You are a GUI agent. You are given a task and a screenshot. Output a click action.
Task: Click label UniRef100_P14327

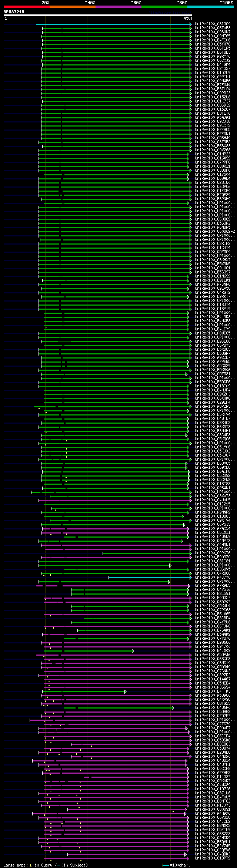213,777
